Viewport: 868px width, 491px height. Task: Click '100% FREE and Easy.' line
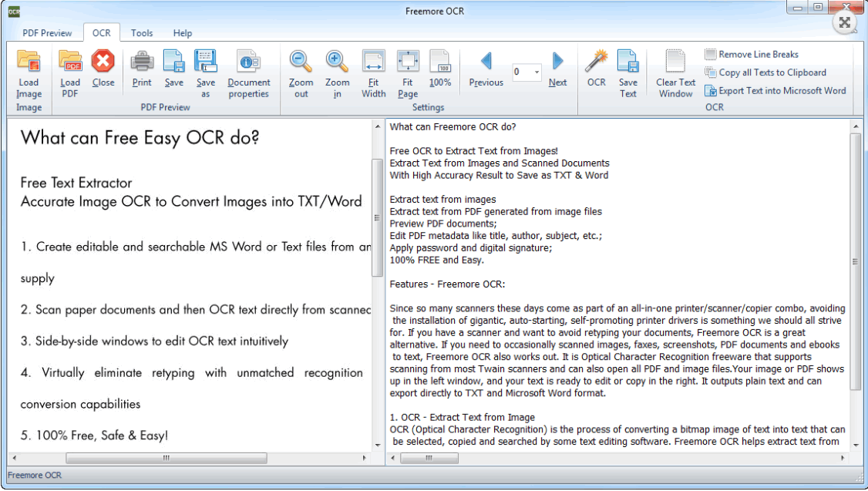(x=437, y=260)
